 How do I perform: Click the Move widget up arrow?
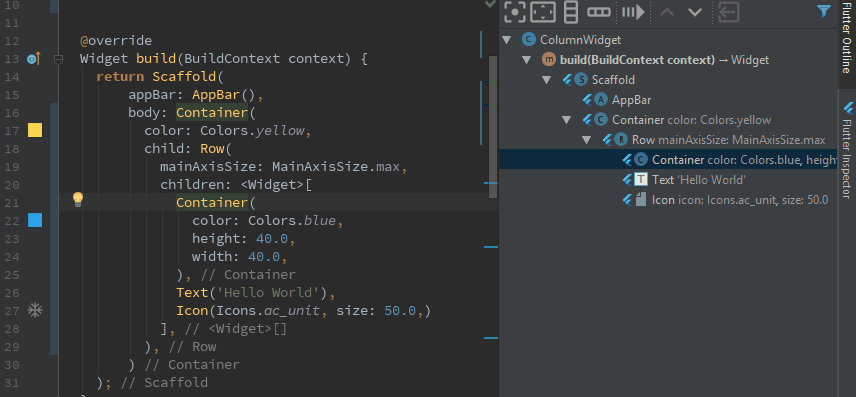coord(667,12)
